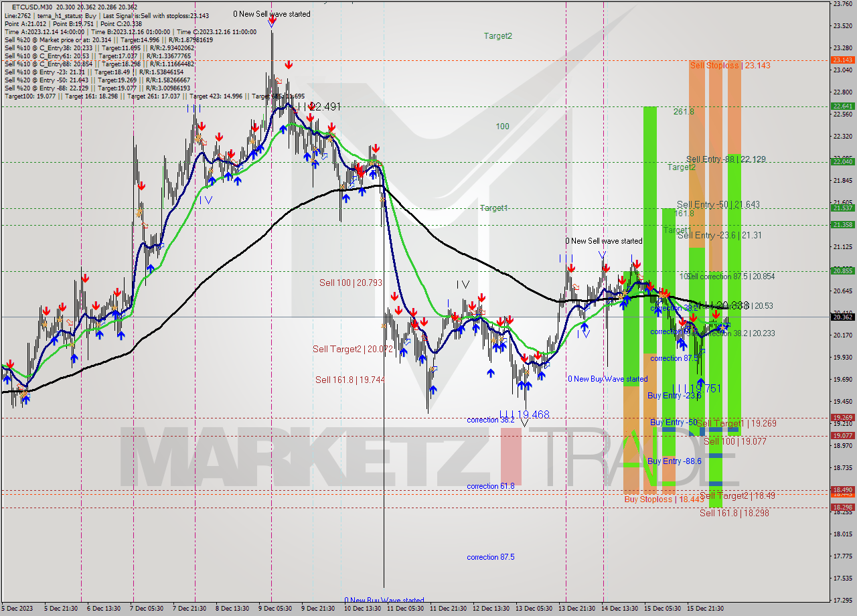
Task: Click the 'Sell 161.8 | 18.298' label
Action: [x=734, y=513]
